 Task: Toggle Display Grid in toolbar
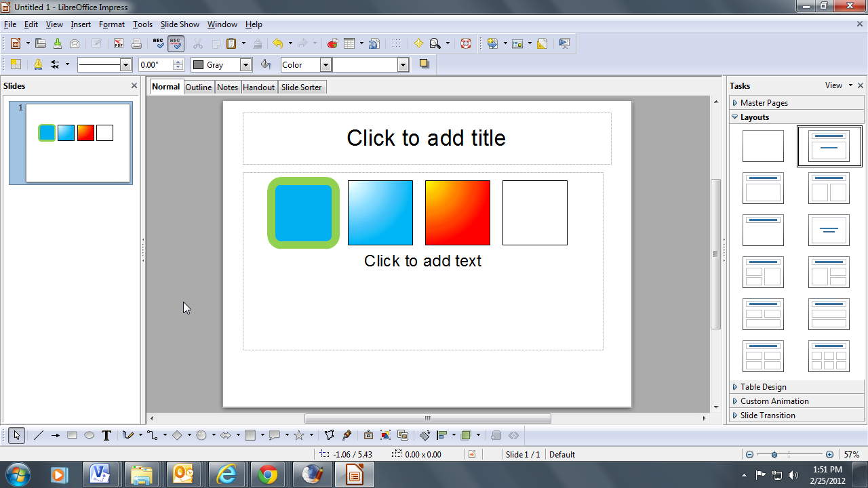click(396, 43)
